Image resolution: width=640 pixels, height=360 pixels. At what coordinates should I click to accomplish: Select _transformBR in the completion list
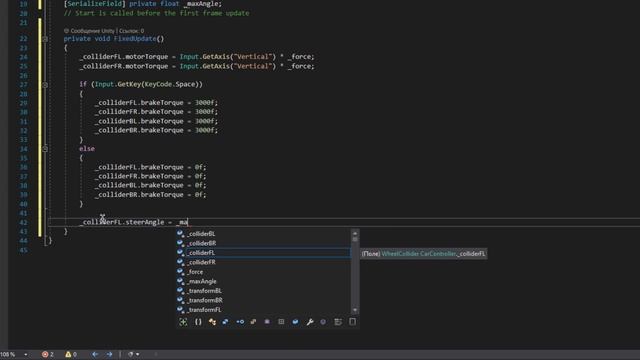click(x=263, y=300)
